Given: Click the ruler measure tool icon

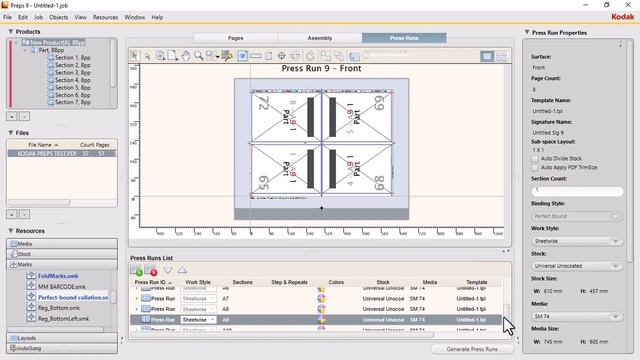Looking at the screenshot, I should click(x=256, y=56).
